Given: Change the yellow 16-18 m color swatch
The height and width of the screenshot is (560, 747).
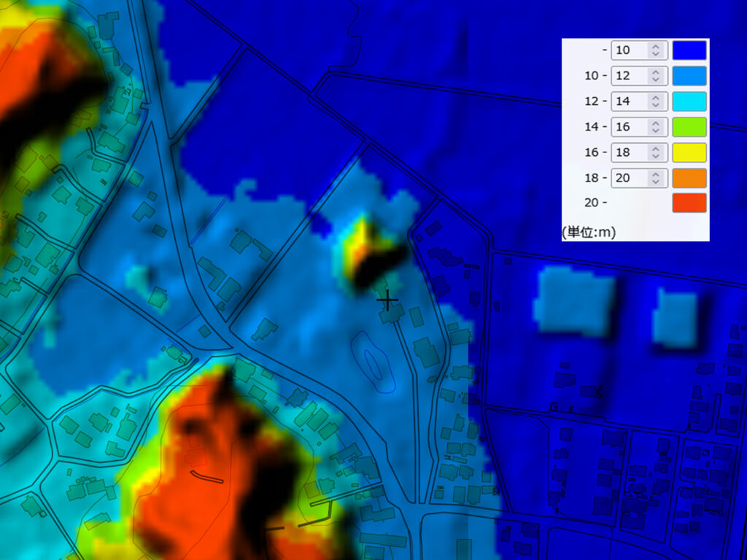Looking at the screenshot, I should [689, 152].
